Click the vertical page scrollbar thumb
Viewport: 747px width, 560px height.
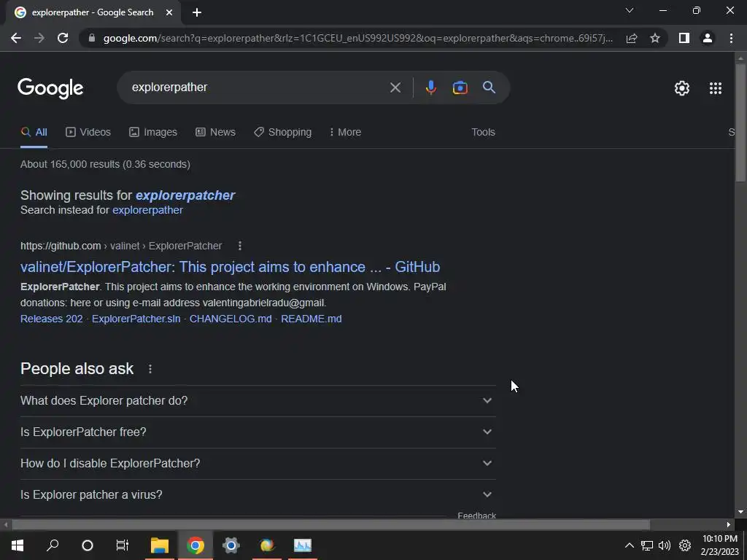(740, 122)
